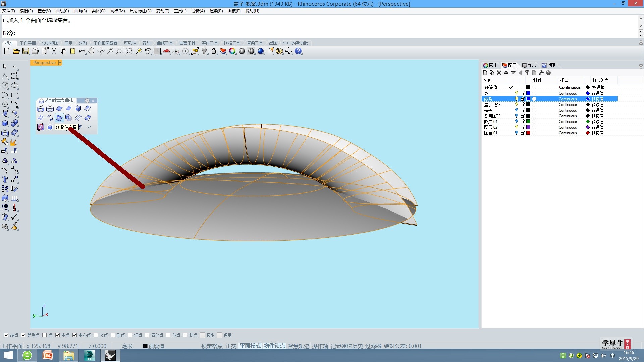Click the Duplicate Edge icon in floating toolbar
Screen dimensions: 644x362
(x=59, y=108)
